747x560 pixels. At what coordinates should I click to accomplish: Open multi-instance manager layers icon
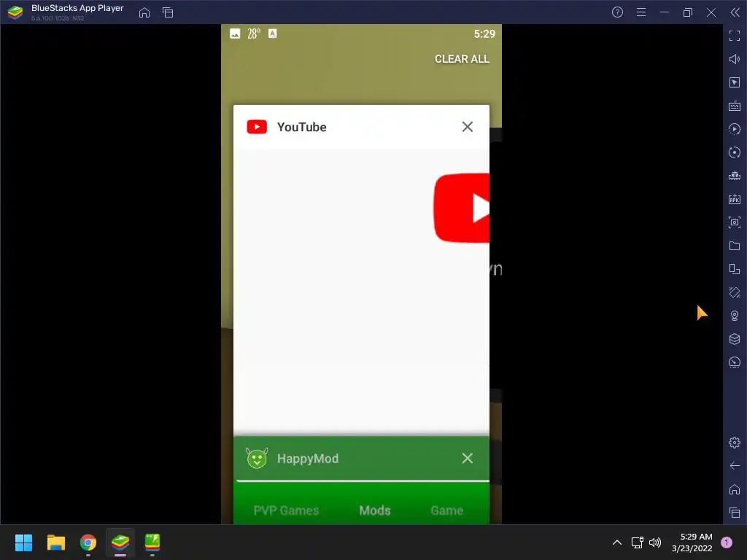(735, 339)
